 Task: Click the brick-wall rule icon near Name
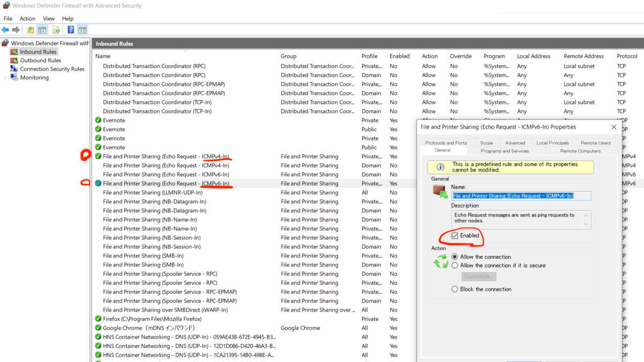pyautogui.click(x=441, y=190)
